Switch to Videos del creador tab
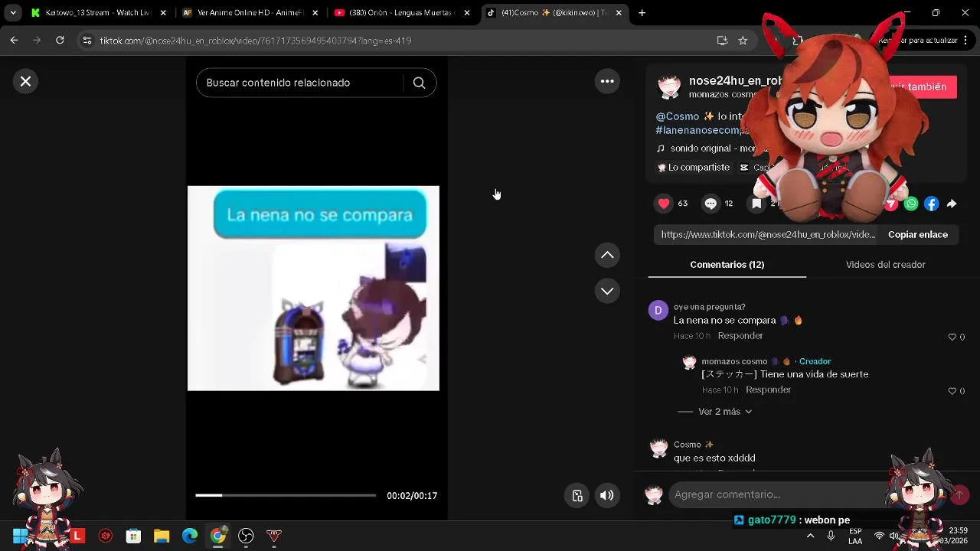 885,264
